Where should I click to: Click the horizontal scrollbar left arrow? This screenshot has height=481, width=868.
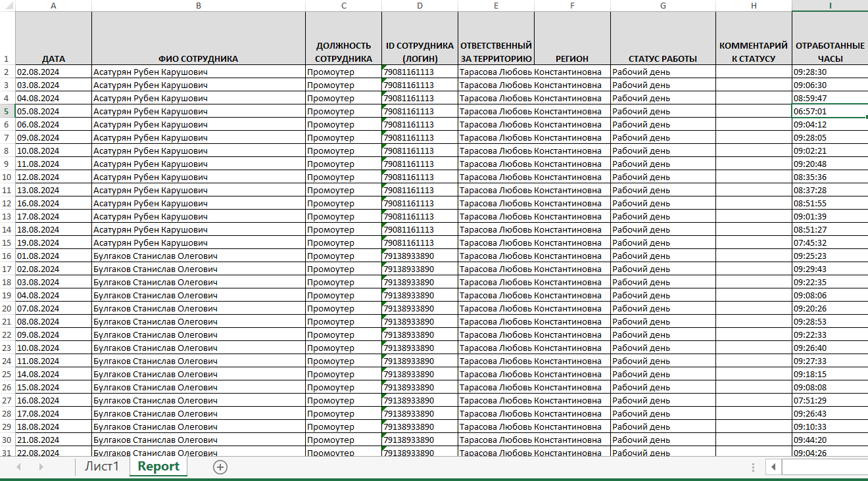pos(774,467)
